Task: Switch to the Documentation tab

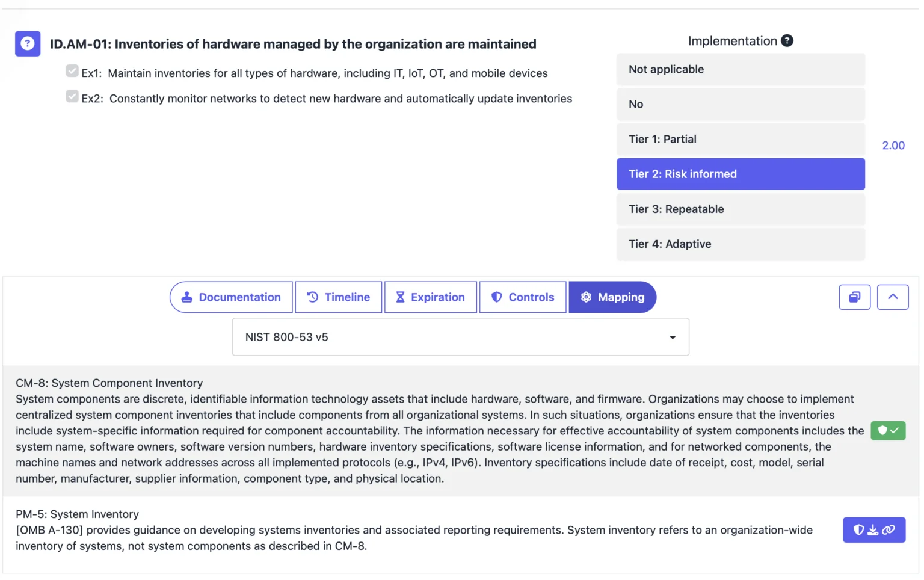Action: [x=231, y=297]
